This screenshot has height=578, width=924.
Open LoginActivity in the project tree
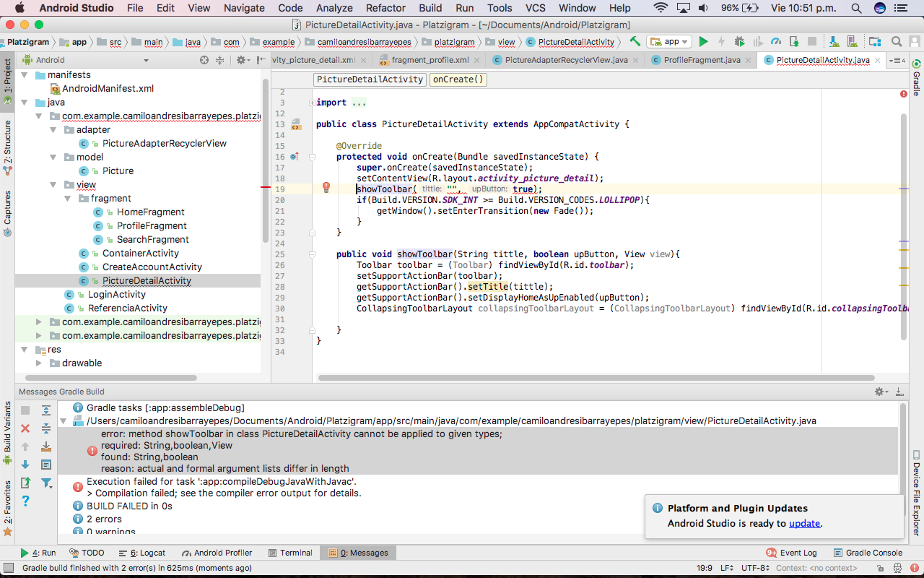[x=116, y=294]
